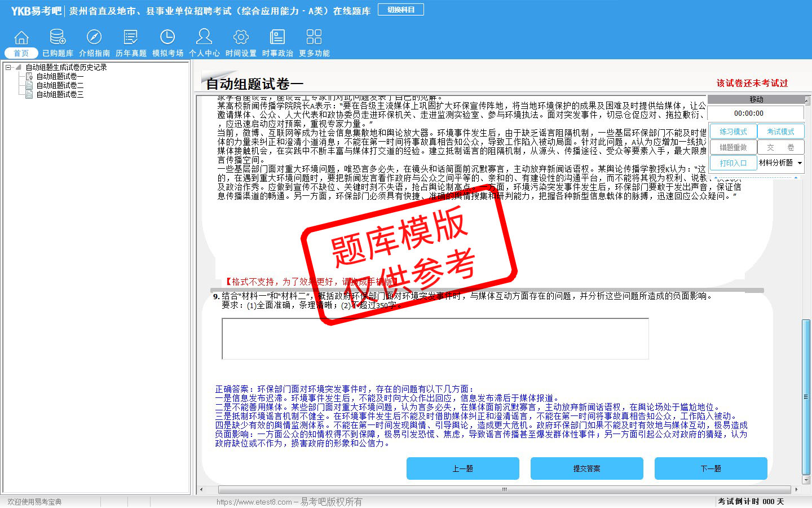
Task: Select 自动组题试卷二 in the tree
Action: point(60,85)
